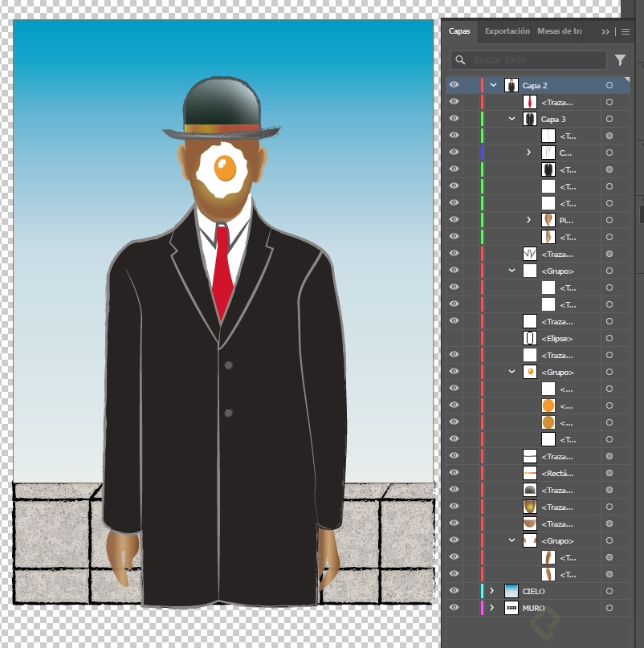
Task: Hide the red tie Traza path
Action: click(454, 102)
